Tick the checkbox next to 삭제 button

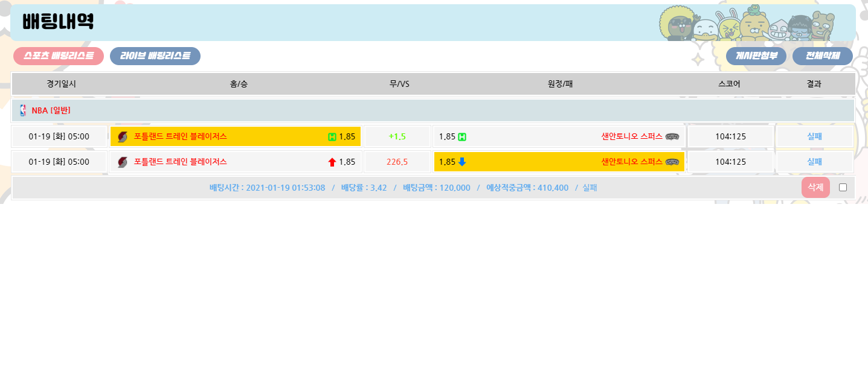coord(843,188)
